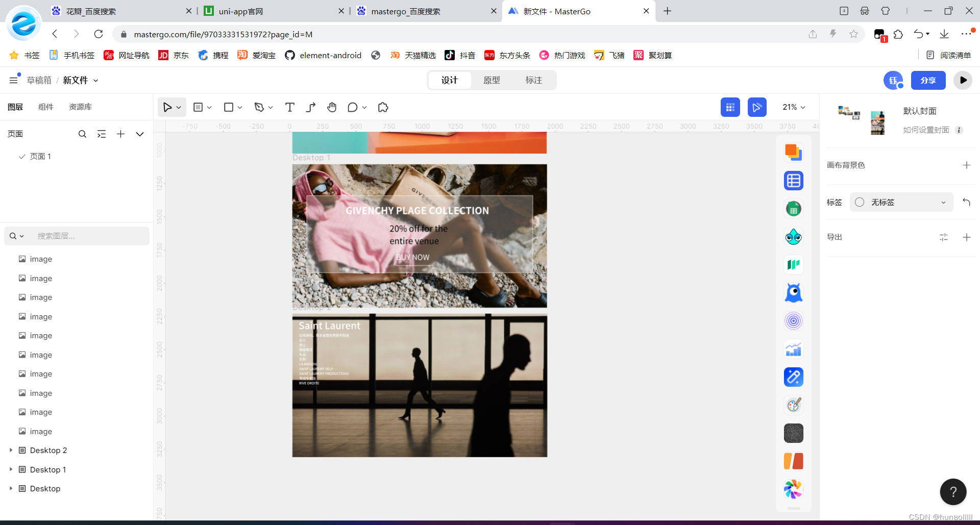Open 京东 bookmark
This screenshot has height=525, width=980.
click(174, 55)
